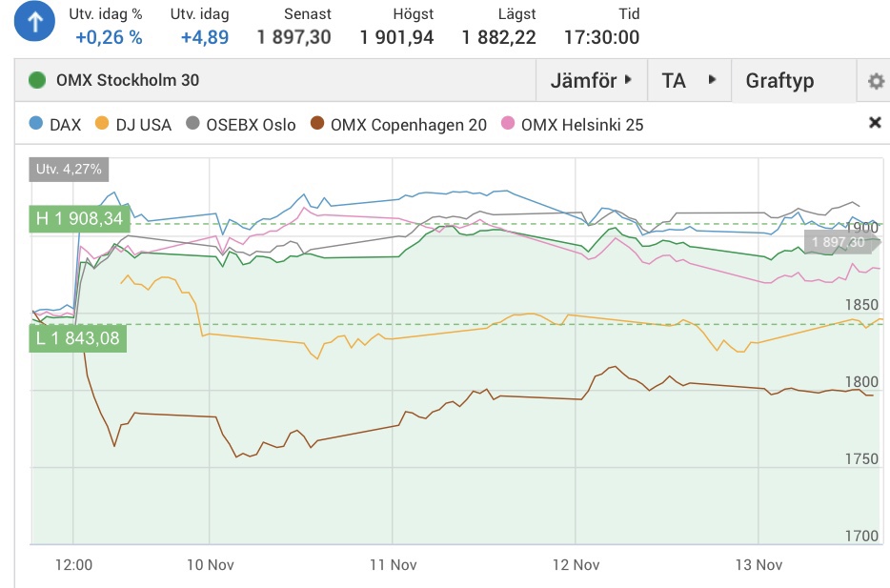Close the comparison legend with X
890x588 pixels.
coord(875,123)
